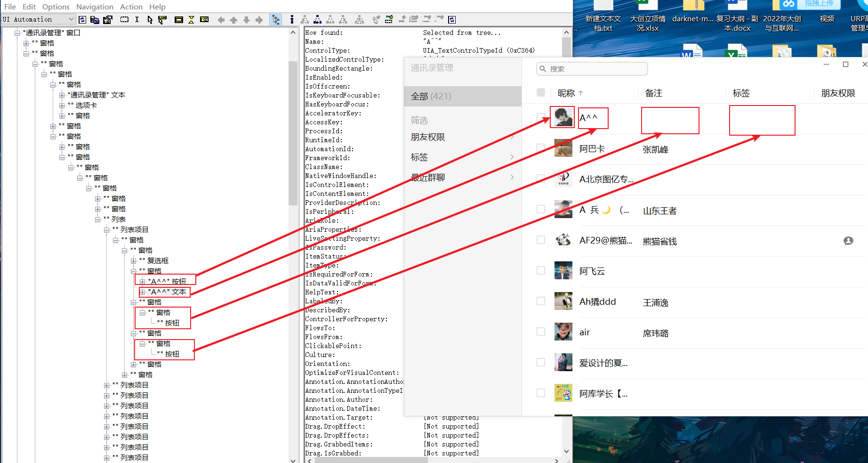Tick the select-all checkbox beside 昵称 header
The height and width of the screenshot is (463, 868).
point(541,92)
